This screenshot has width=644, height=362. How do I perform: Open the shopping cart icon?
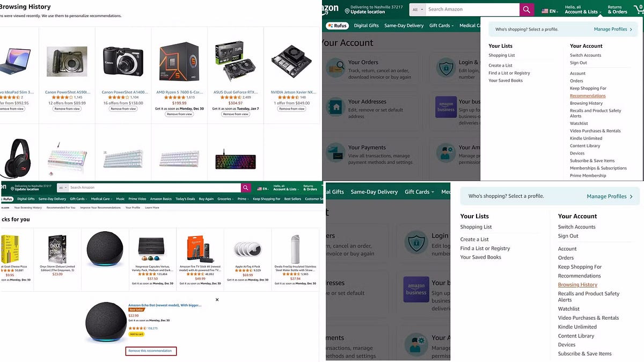[x=639, y=9]
